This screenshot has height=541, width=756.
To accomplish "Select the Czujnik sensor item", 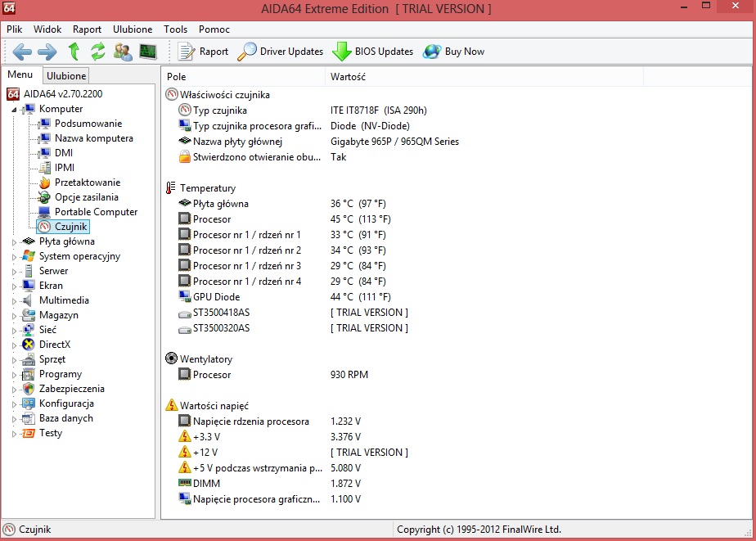I will click(63, 227).
